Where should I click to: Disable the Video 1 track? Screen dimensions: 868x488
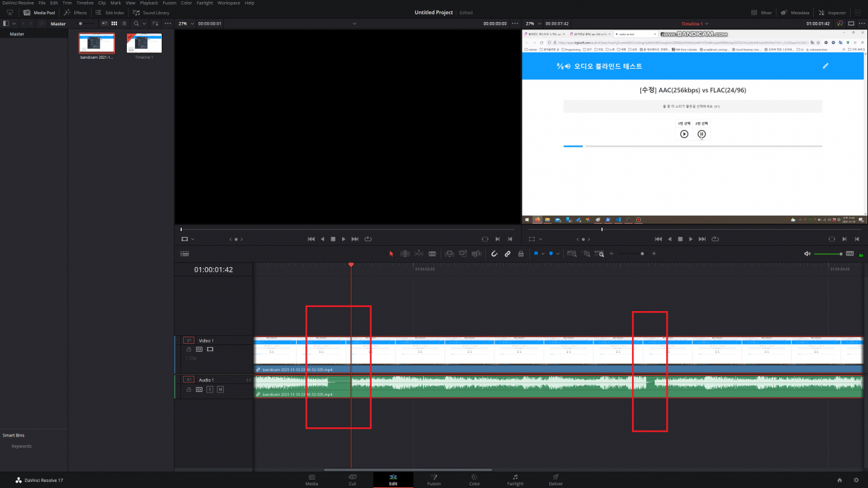pyautogui.click(x=210, y=349)
